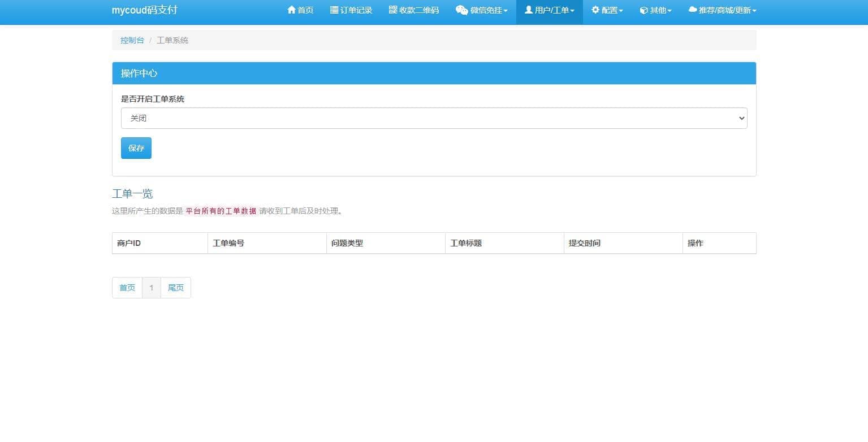This screenshot has height=442, width=868.
Task: Open the 是否开启工单系统 select box
Action: (x=434, y=118)
